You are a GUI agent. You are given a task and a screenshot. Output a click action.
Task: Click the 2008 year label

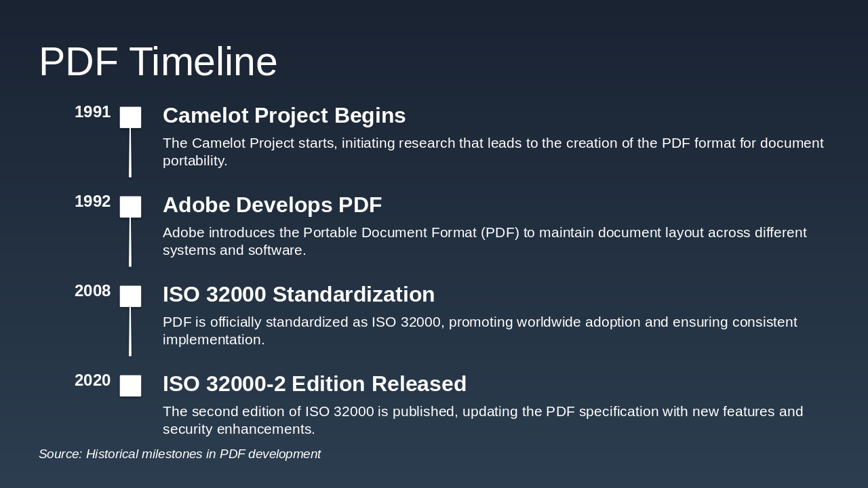(x=92, y=291)
